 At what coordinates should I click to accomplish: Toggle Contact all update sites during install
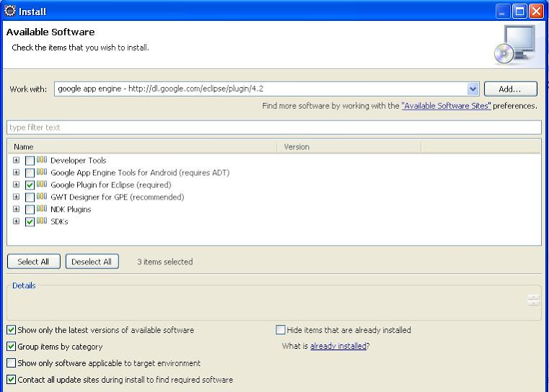pos(12,379)
